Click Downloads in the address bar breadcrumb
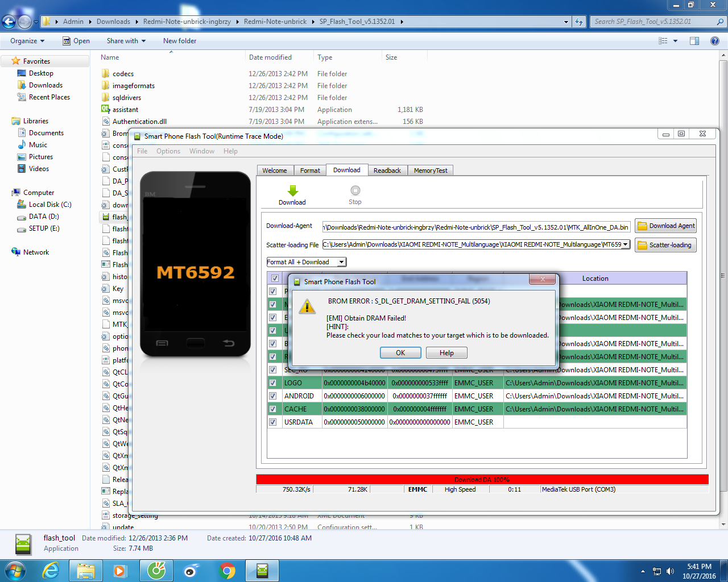Image resolution: width=728 pixels, height=582 pixels. (113, 22)
